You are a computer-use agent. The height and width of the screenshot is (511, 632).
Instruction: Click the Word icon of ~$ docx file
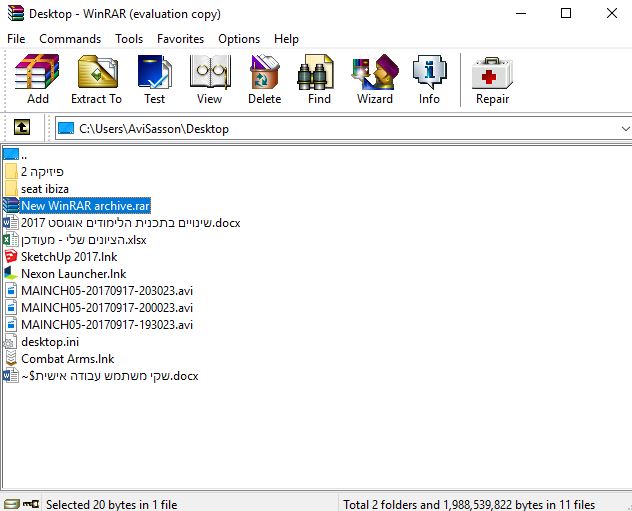coord(10,375)
